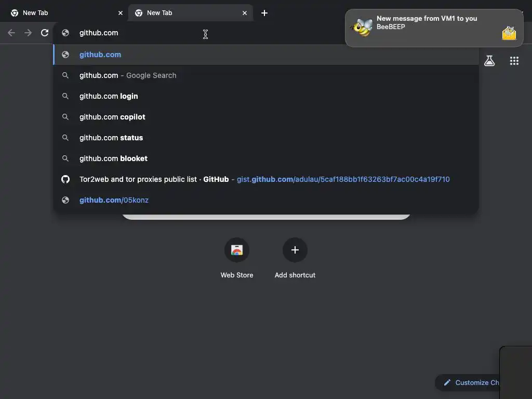Go back one page

(x=11, y=33)
